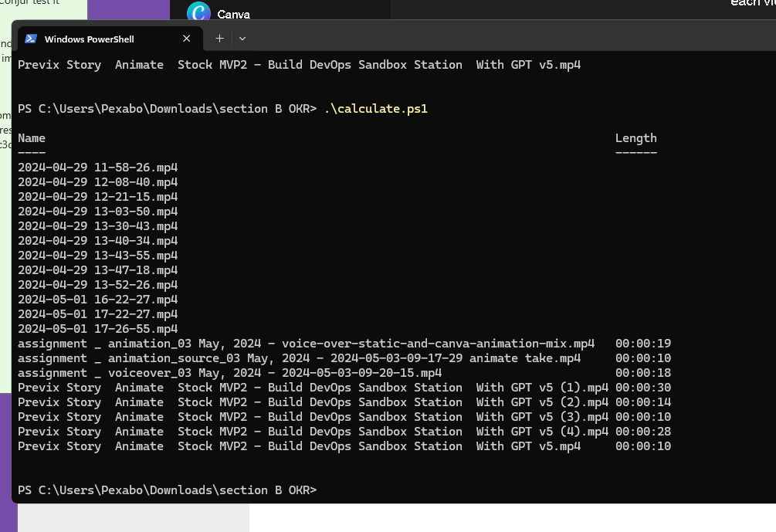Click file 2024-04-29 13-47-18.mp4
The image size is (776, 532).
tap(97, 270)
